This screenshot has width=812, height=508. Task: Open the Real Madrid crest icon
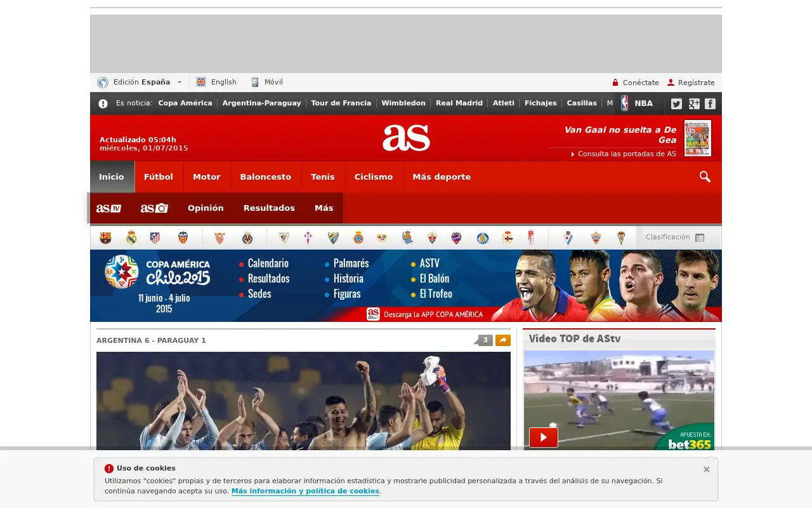tap(131, 238)
